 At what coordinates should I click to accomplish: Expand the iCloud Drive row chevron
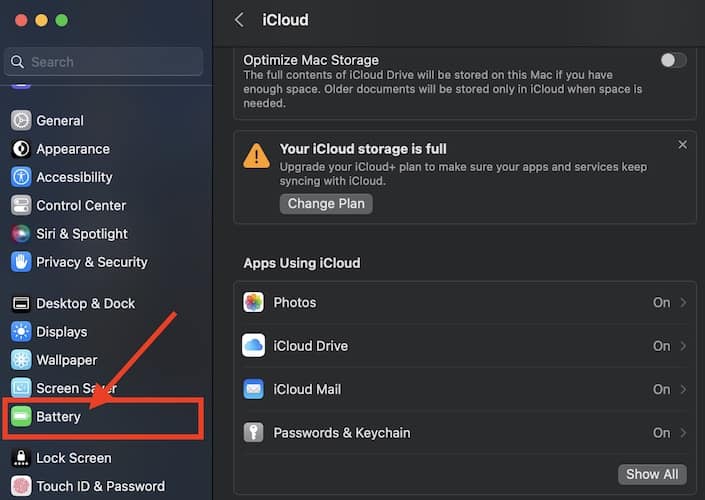[683, 346]
